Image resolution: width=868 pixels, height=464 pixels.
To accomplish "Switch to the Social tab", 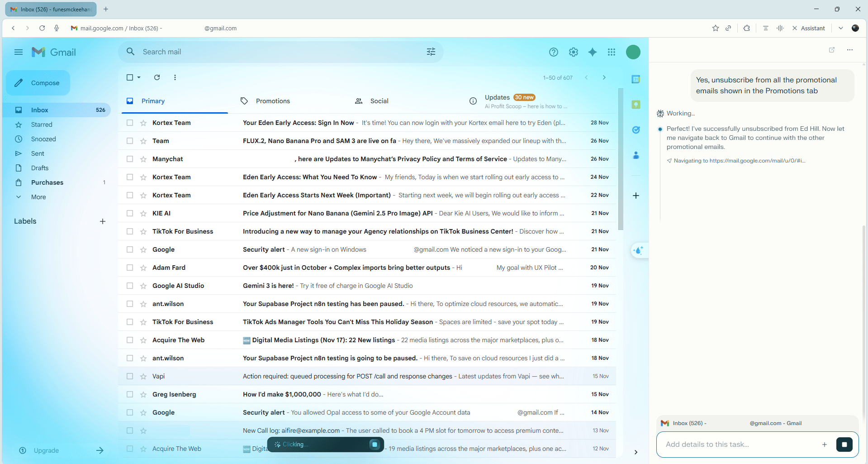I will pos(379,100).
